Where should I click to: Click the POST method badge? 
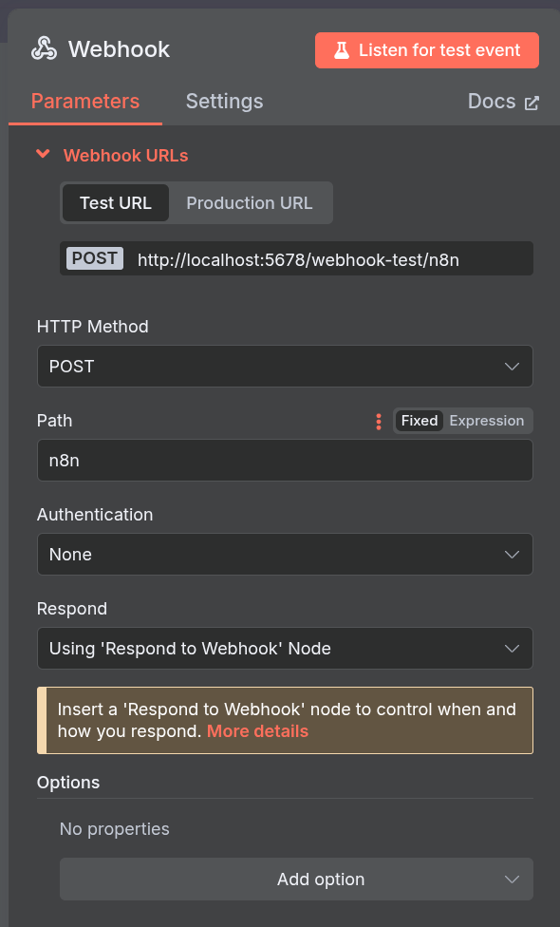[95, 258]
